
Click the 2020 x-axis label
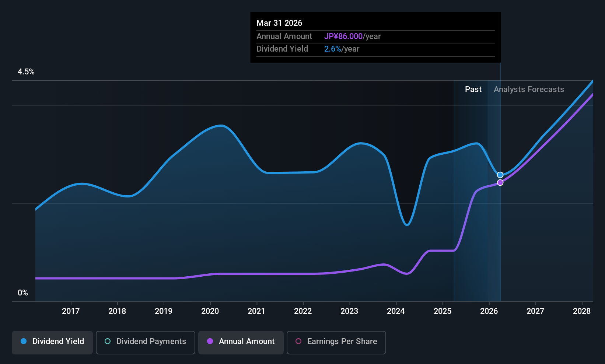210,311
